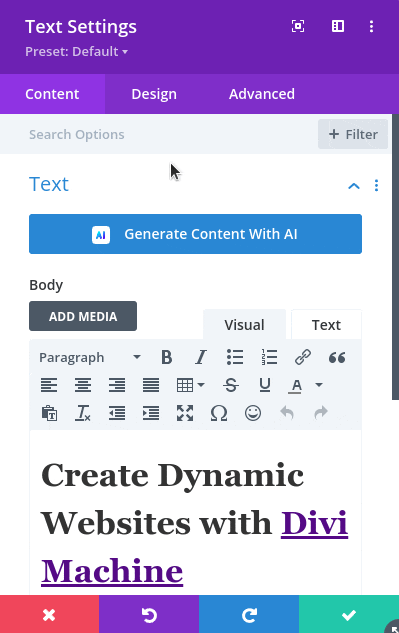Apply underline formatting
The image size is (399, 633).
(265, 385)
